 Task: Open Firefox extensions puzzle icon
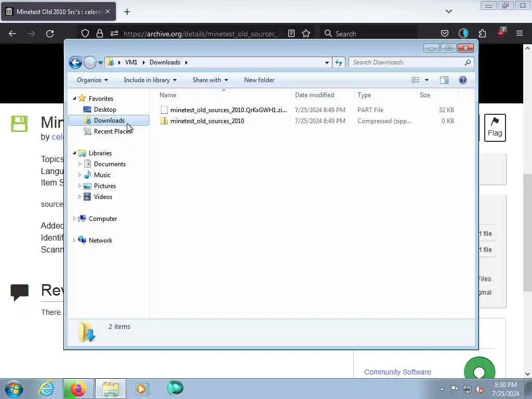(482, 34)
